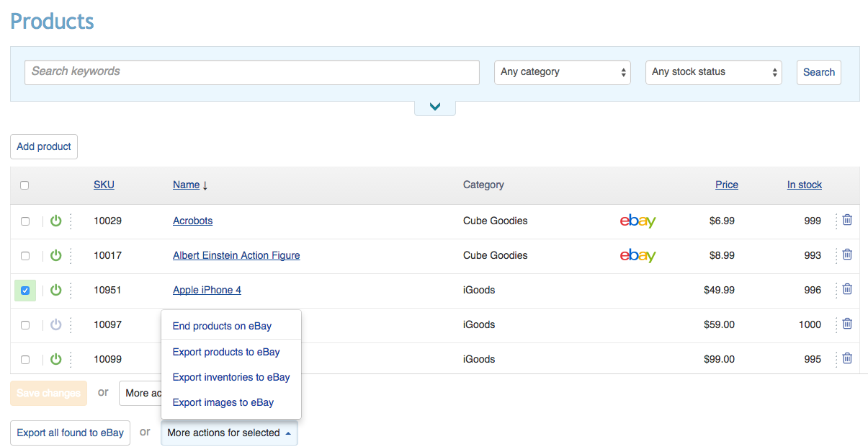Click the Search keywords input field
The height and width of the screenshot is (447, 868).
pos(251,72)
